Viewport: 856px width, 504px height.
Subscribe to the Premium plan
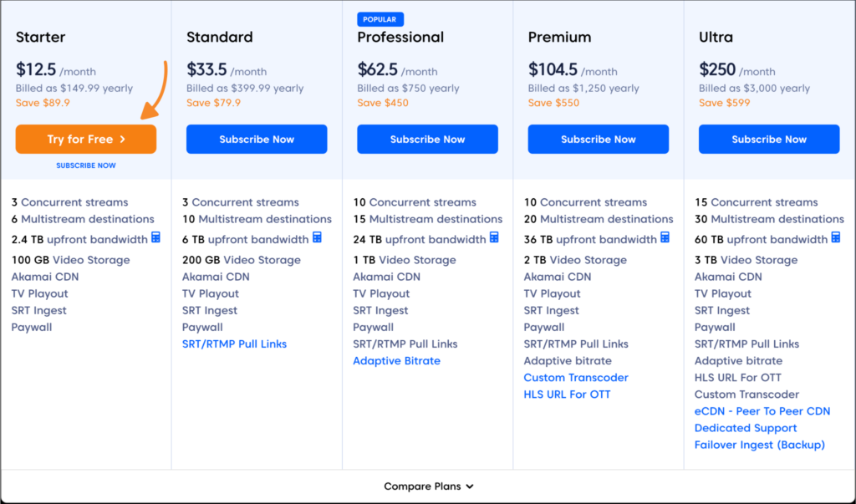coord(598,140)
